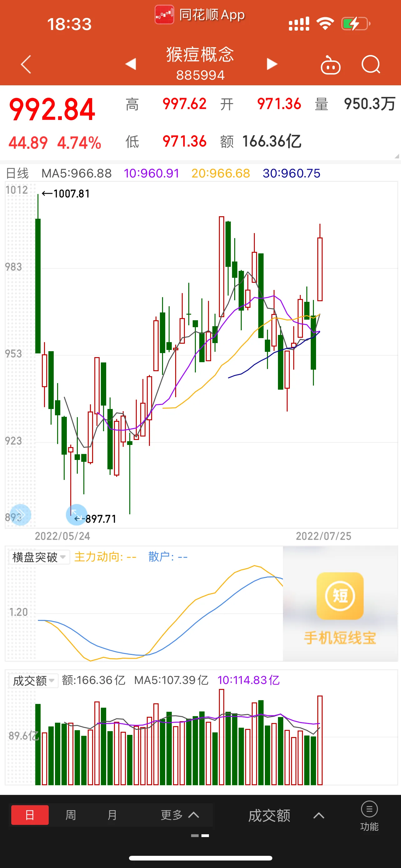The image size is (401, 868).
Task: Tap the page indicator dots at bottom
Action: [x=200, y=836]
